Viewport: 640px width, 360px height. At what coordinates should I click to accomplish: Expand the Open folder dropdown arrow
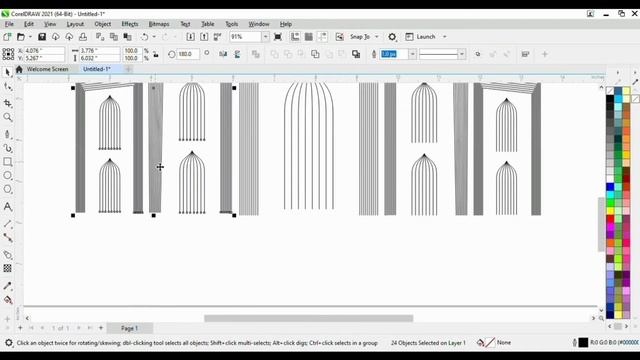pyautogui.click(x=30, y=37)
